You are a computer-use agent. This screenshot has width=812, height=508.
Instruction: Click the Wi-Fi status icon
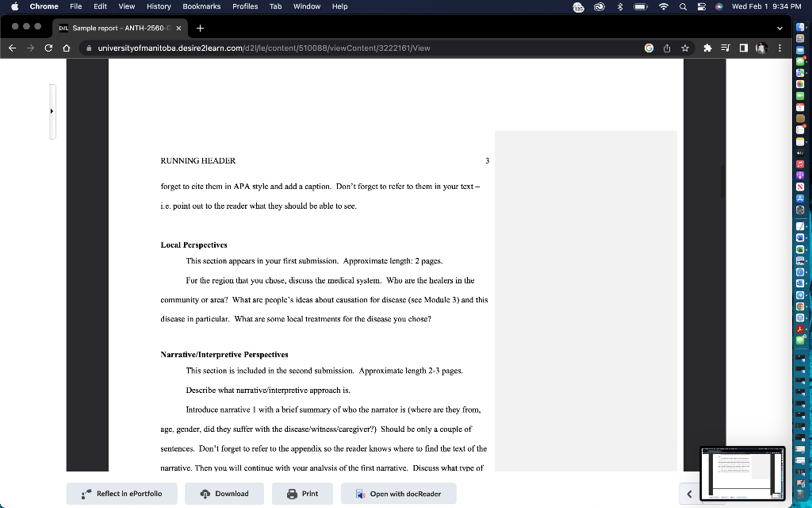[x=665, y=6]
